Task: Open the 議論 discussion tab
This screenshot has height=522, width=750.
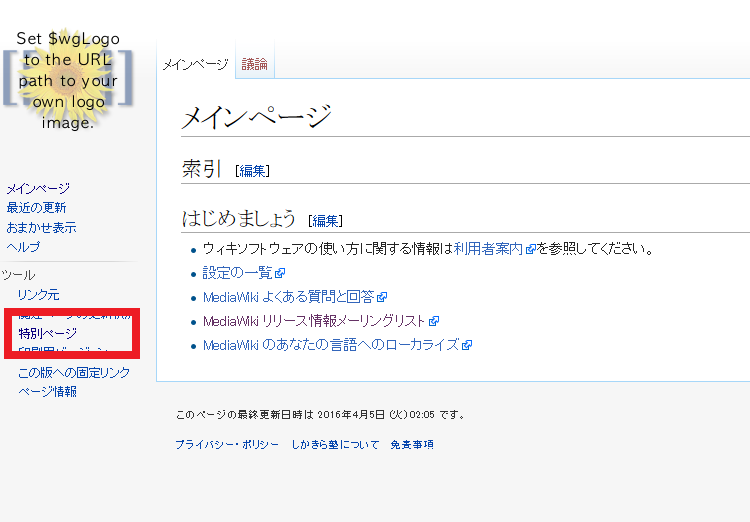Action: [254, 64]
